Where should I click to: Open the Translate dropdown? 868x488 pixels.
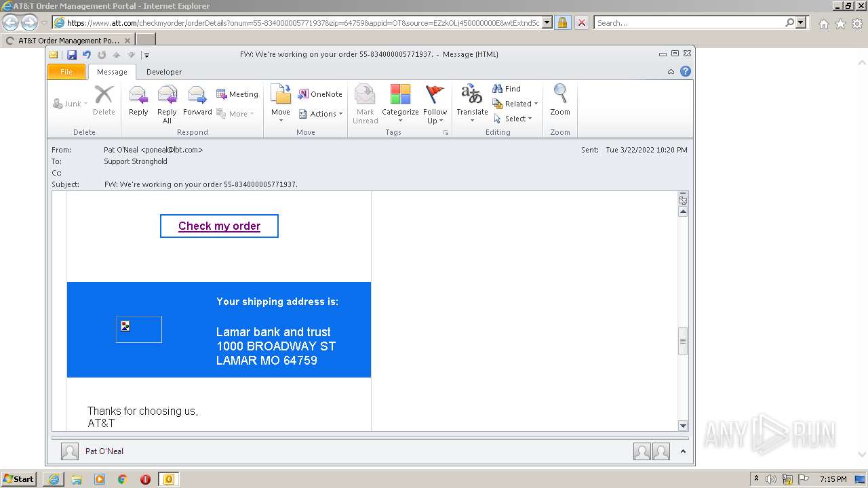[472, 104]
